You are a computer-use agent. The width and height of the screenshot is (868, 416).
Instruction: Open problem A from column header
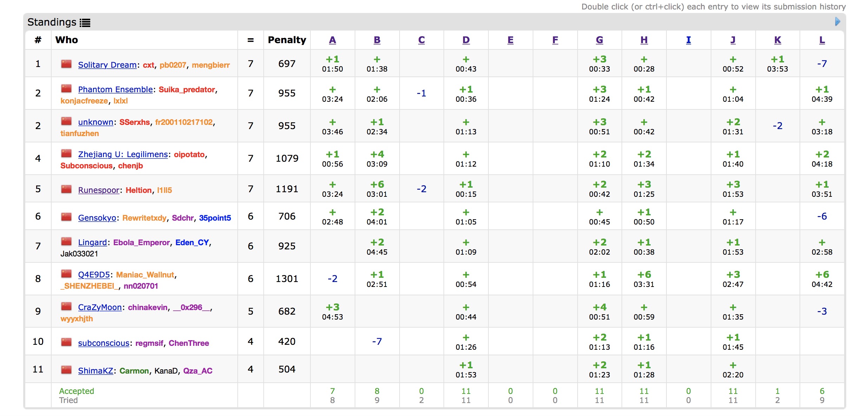[x=332, y=40]
